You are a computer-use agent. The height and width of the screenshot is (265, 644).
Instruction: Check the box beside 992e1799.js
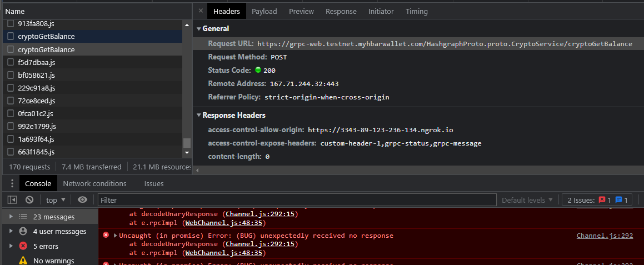click(x=10, y=126)
